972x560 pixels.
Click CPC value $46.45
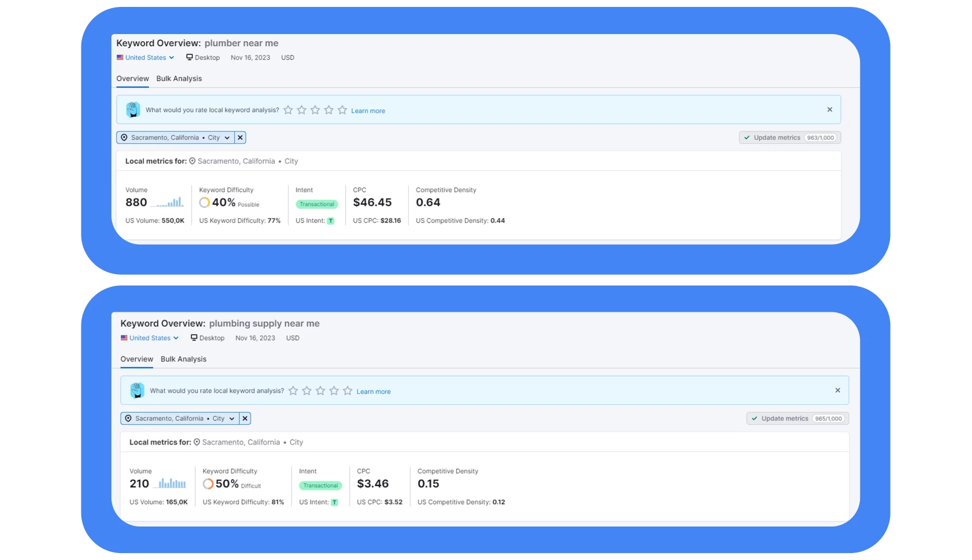tap(373, 203)
